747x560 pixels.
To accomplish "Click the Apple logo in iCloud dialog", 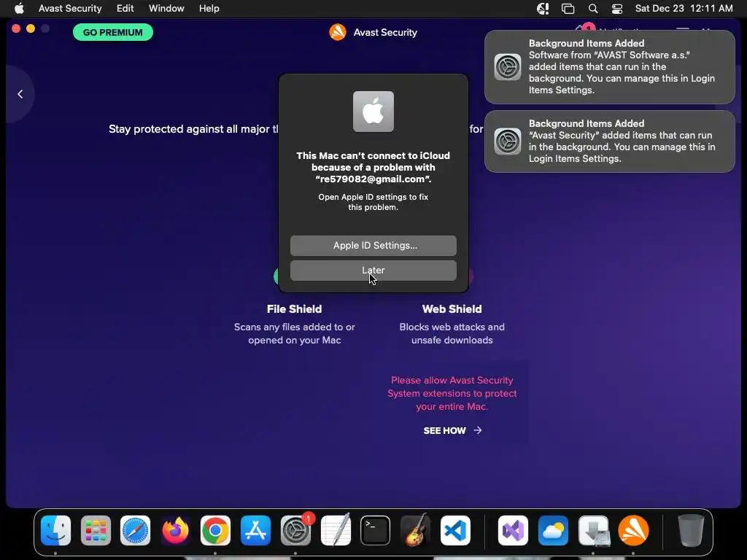I will pyautogui.click(x=373, y=112).
